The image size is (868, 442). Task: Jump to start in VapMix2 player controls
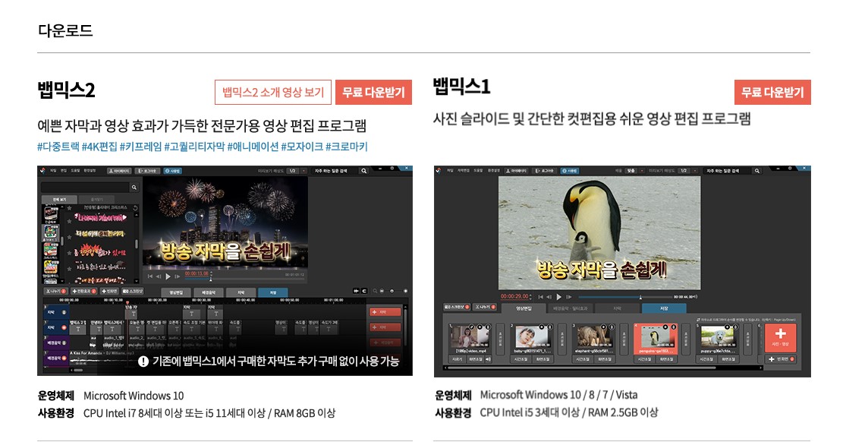[150, 276]
